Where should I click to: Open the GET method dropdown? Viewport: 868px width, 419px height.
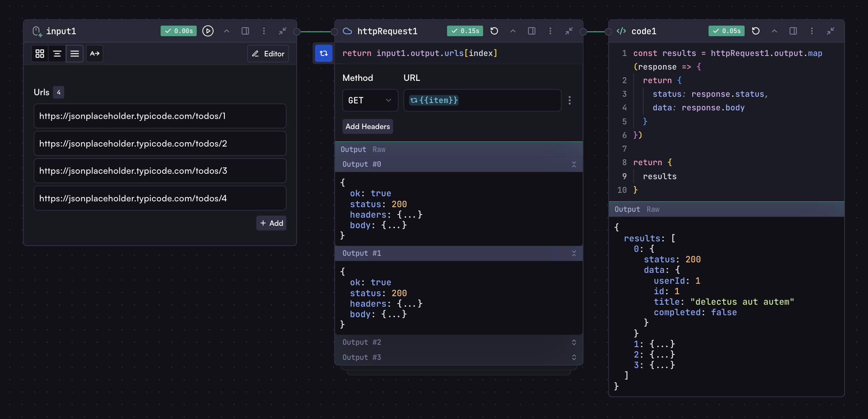pyautogui.click(x=370, y=100)
